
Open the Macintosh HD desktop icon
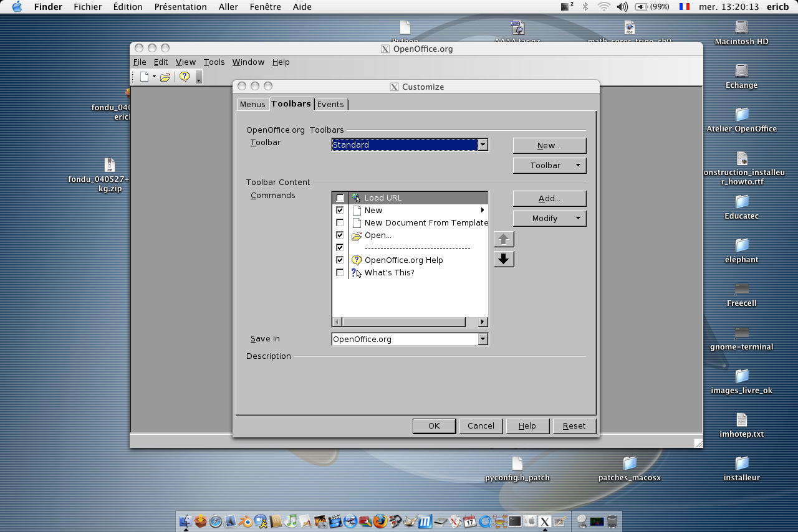pyautogui.click(x=741, y=28)
